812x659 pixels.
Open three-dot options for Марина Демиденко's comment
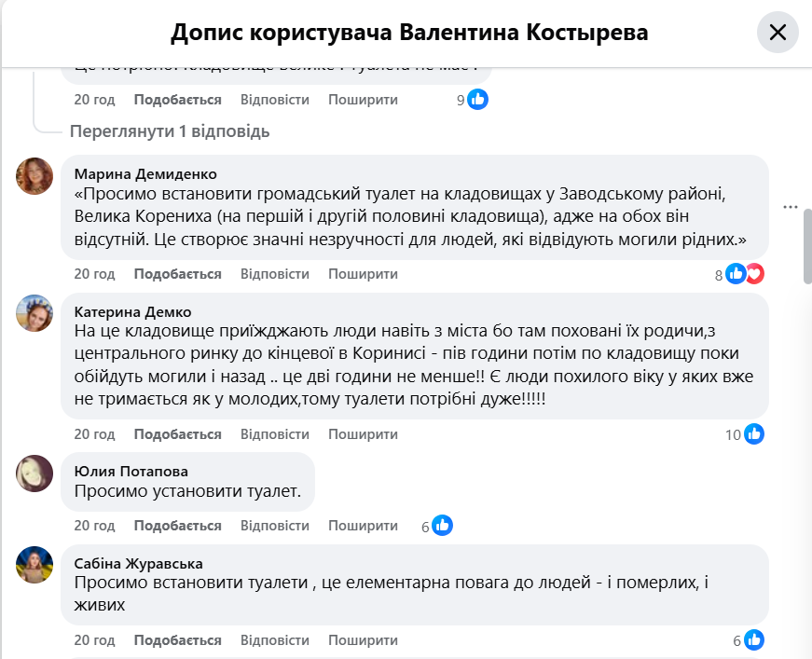click(x=791, y=206)
